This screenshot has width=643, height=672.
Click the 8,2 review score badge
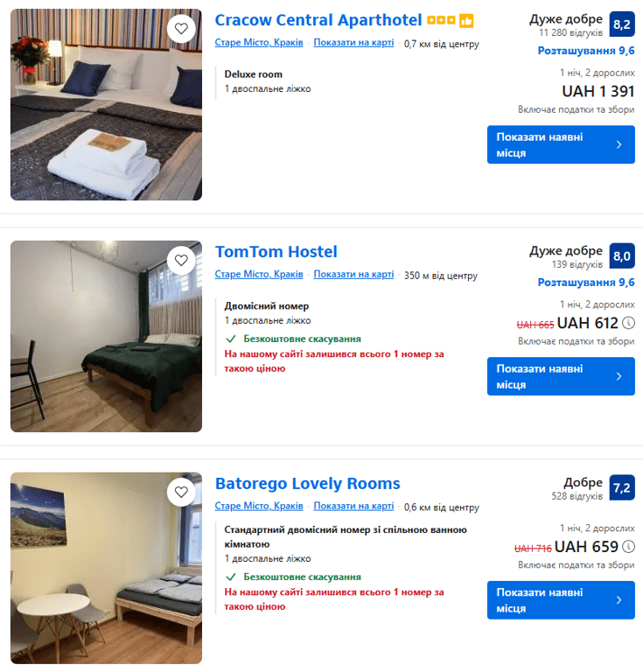[x=622, y=24]
